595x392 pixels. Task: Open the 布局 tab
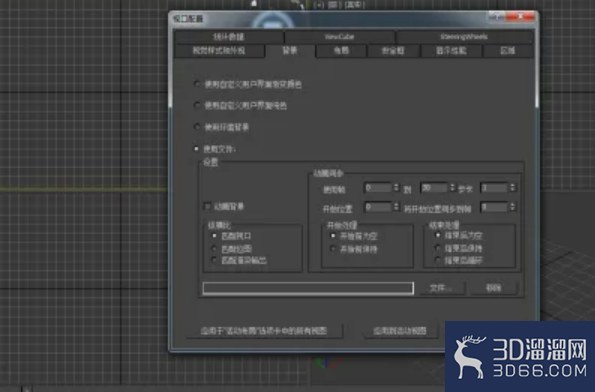[x=341, y=50]
